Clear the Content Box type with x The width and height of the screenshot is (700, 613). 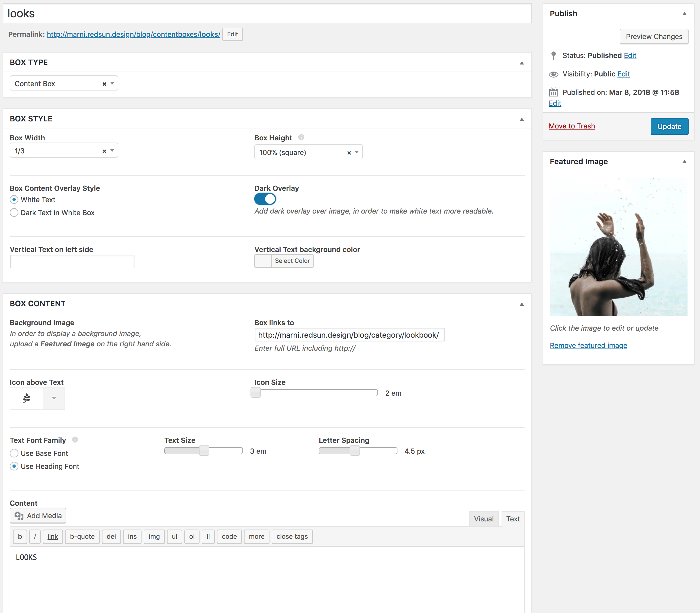coord(104,84)
